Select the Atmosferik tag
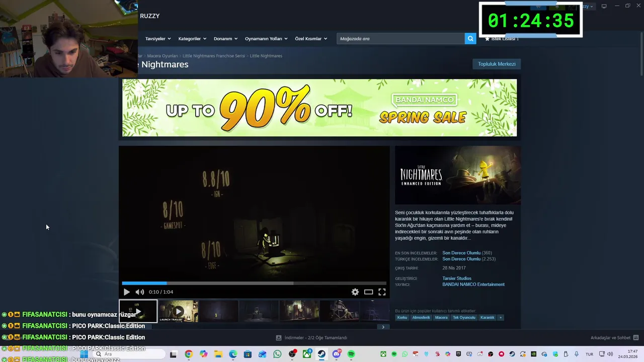Screen dimensions: 644x362 pos(421,318)
